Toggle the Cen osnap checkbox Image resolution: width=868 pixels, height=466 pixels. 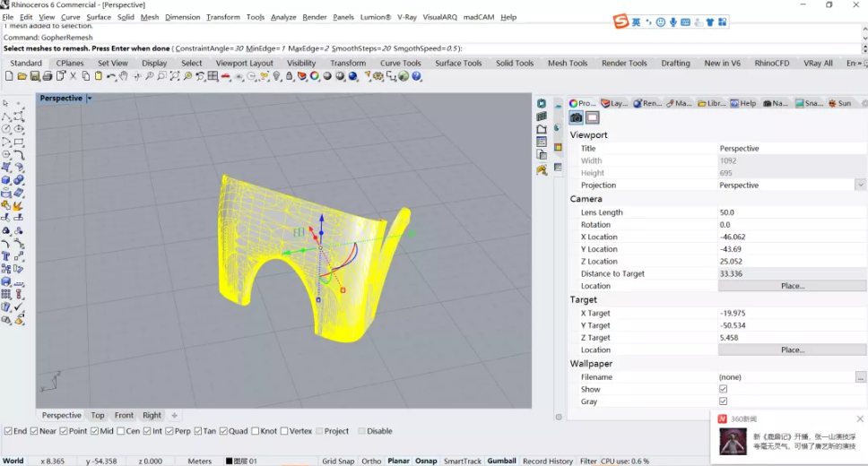point(121,431)
